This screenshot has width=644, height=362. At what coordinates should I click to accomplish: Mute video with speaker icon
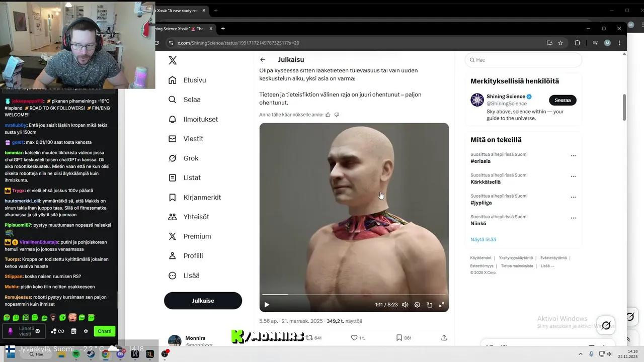pyautogui.click(x=405, y=305)
